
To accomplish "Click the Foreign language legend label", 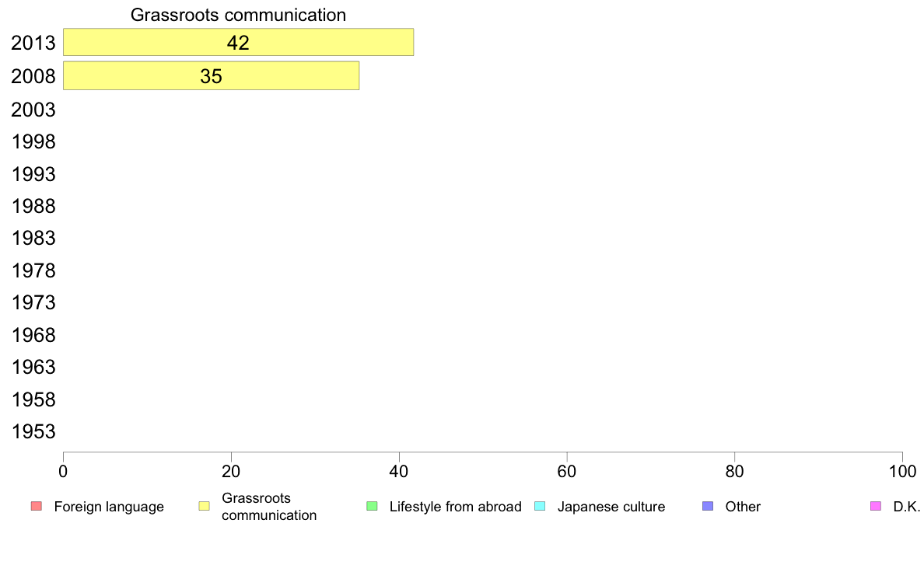I will coord(109,507).
